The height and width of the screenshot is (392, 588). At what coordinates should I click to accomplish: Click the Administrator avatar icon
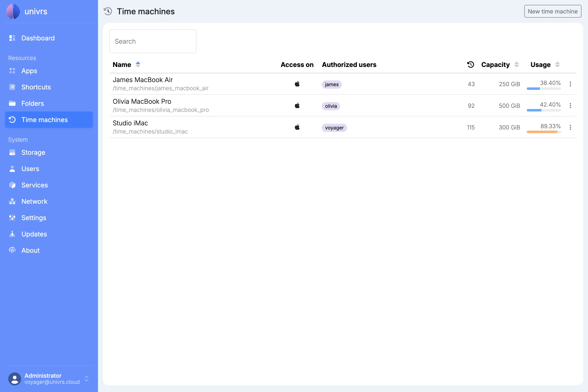(15, 379)
